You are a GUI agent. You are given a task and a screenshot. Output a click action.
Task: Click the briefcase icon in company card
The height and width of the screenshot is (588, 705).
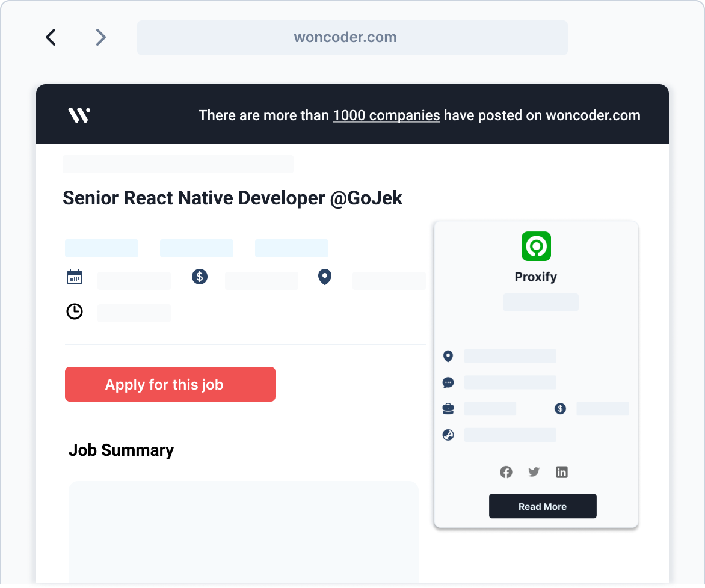pyautogui.click(x=448, y=409)
